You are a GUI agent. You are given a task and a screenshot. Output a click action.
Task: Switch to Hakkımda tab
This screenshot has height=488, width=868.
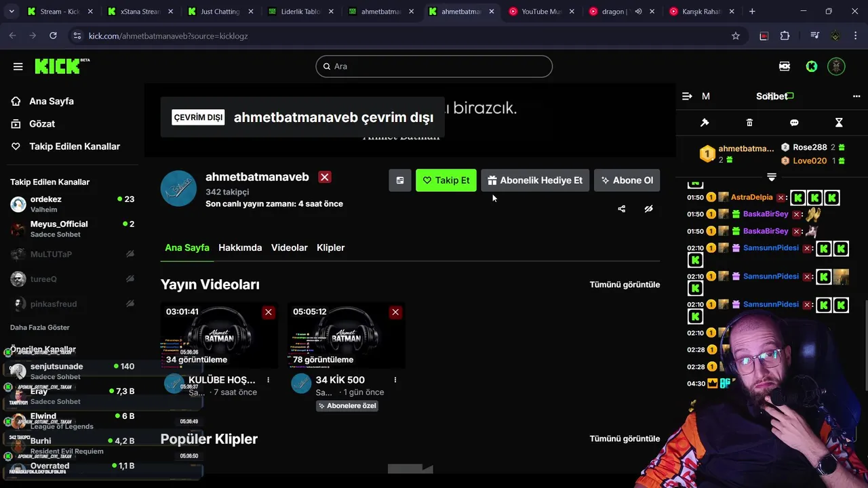[240, 247]
